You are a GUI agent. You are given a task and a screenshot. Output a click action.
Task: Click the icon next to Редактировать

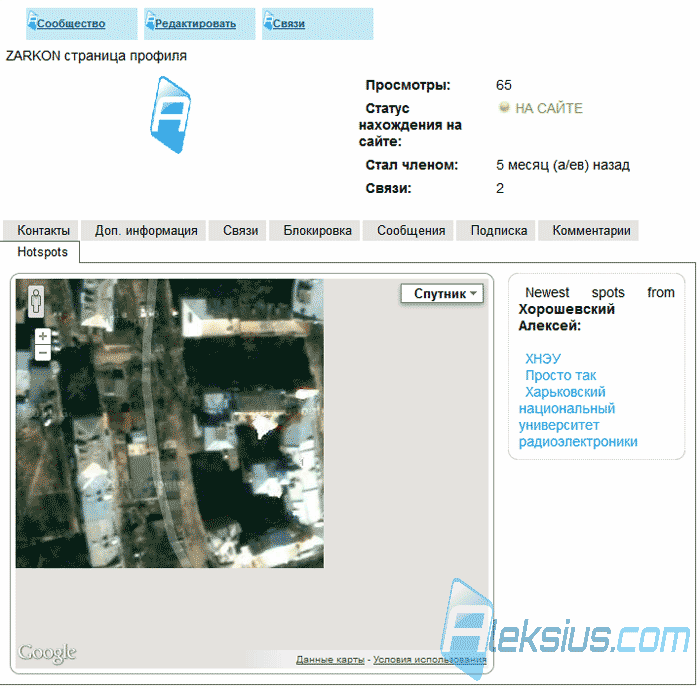pyautogui.click(x=150, y=21)
